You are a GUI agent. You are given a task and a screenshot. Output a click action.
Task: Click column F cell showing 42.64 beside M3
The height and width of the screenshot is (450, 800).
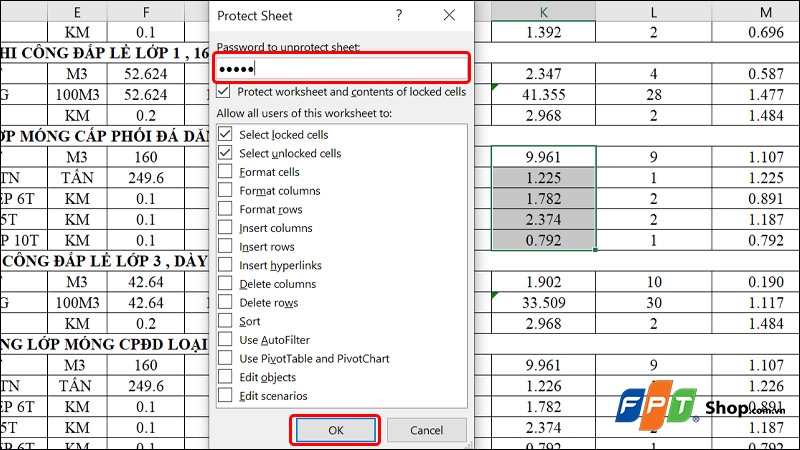[x=146, y=282]
